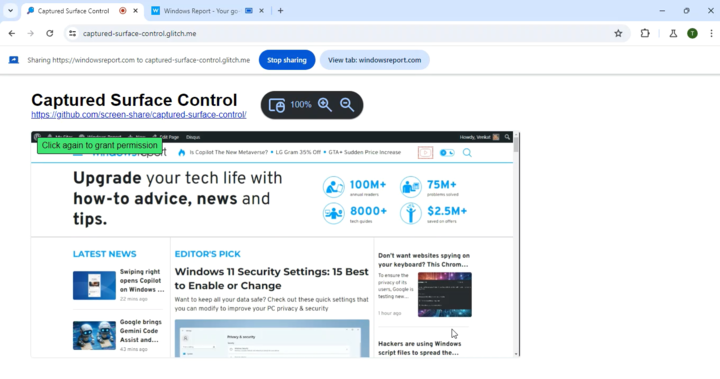
Task: Click the browser forward arrow
Action: pyautogui.click(x=30, y=34)
